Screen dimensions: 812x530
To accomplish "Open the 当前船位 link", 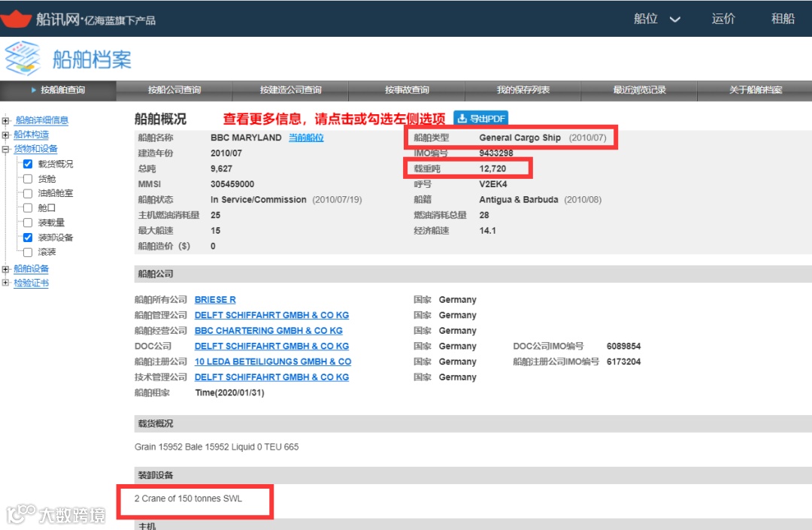I will click(306, 138).
